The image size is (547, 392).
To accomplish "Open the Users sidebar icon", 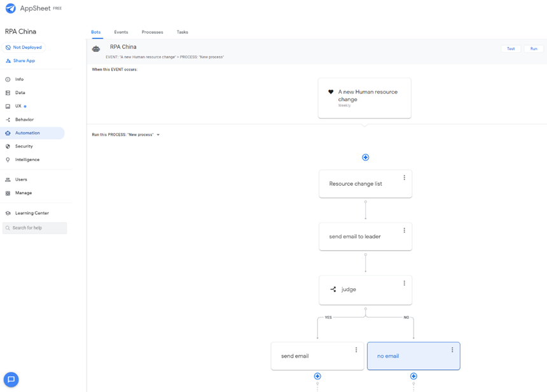I will (x=8, y=179).
